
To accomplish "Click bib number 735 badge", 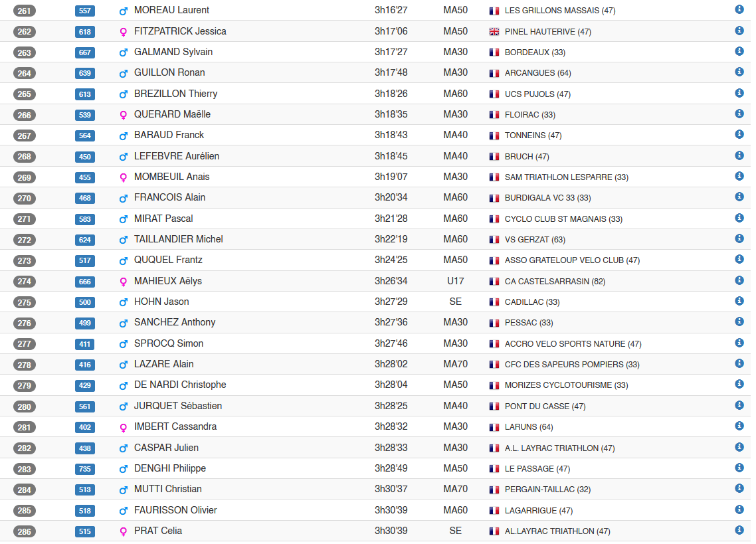I will click(x=85, y=469).
